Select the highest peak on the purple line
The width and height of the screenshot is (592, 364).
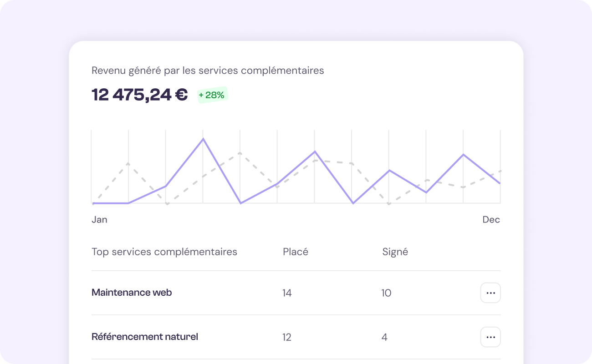pos(203,139)
